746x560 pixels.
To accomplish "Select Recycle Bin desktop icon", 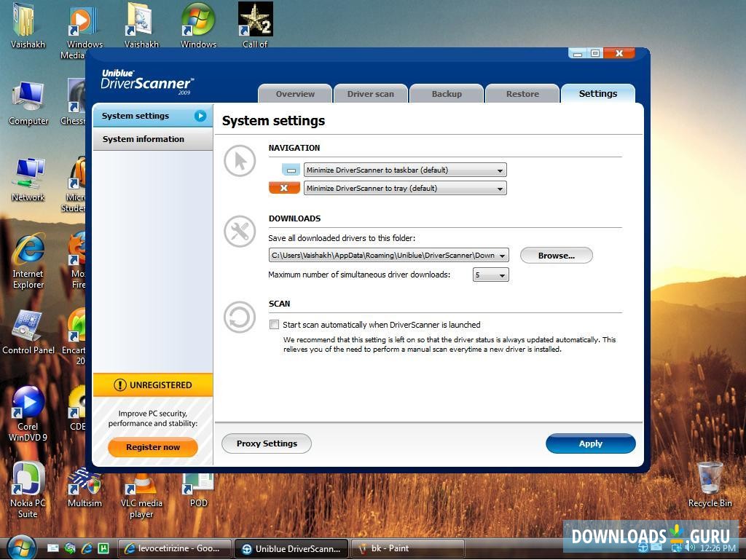I will 710,485.
